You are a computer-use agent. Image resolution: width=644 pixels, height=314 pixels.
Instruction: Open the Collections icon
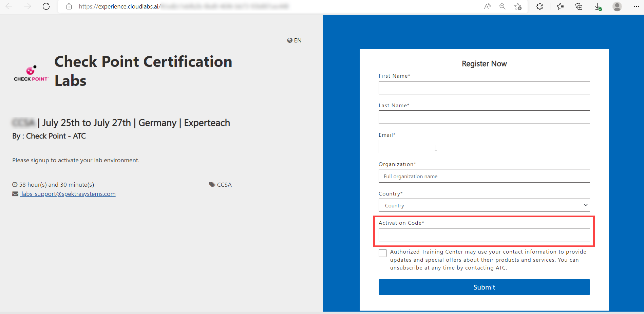[579, 6]
